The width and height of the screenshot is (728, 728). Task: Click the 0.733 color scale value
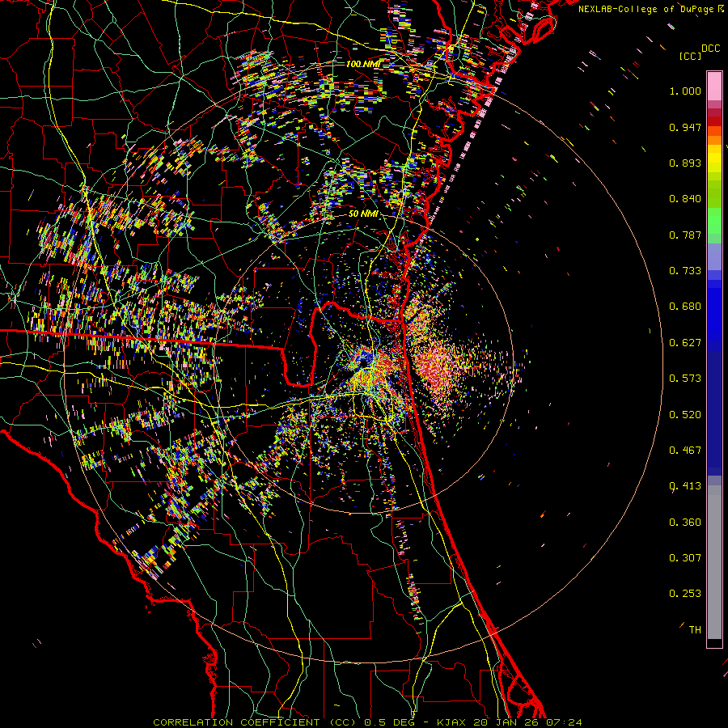(x=685, y=271)
